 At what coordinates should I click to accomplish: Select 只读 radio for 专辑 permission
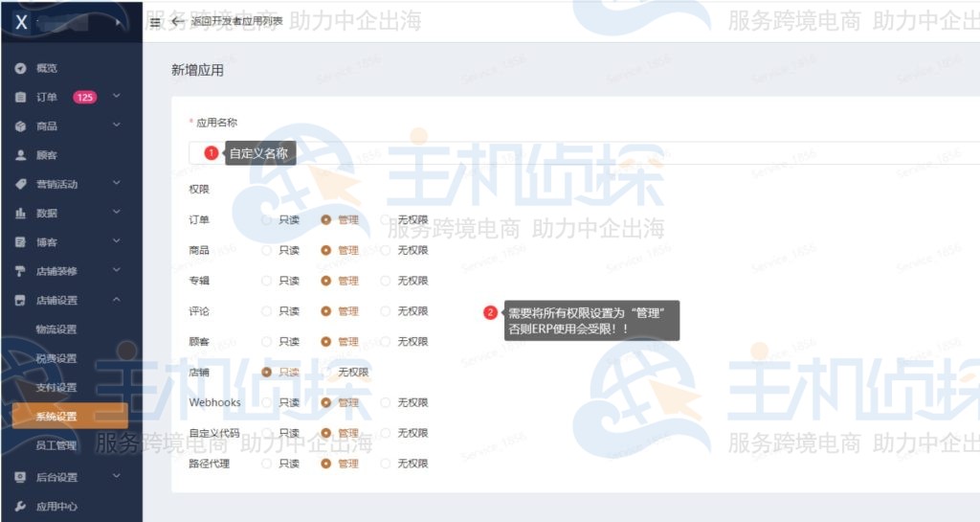[266, 281]
